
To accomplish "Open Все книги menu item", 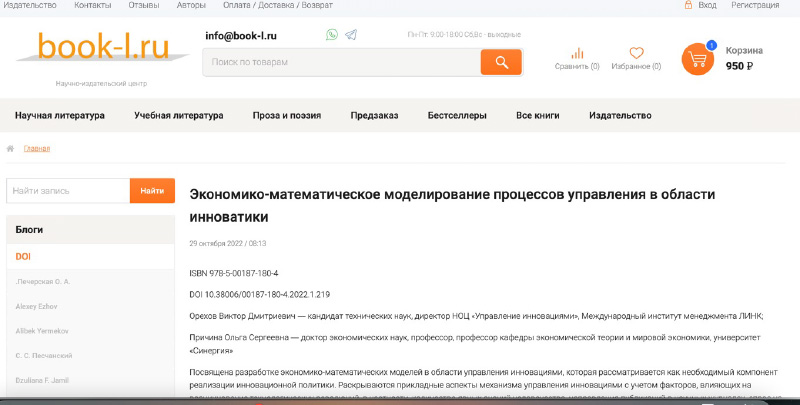I will (538, 115).
